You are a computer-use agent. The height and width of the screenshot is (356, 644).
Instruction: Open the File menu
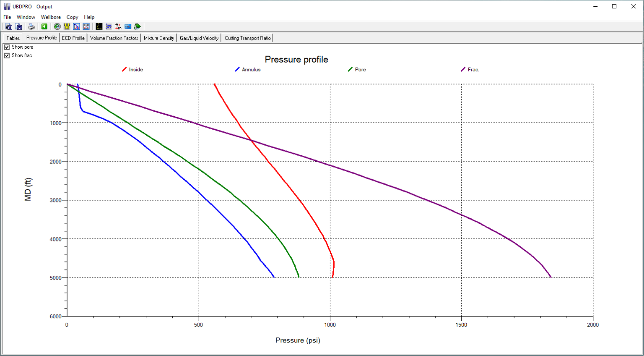pos(7,17)
